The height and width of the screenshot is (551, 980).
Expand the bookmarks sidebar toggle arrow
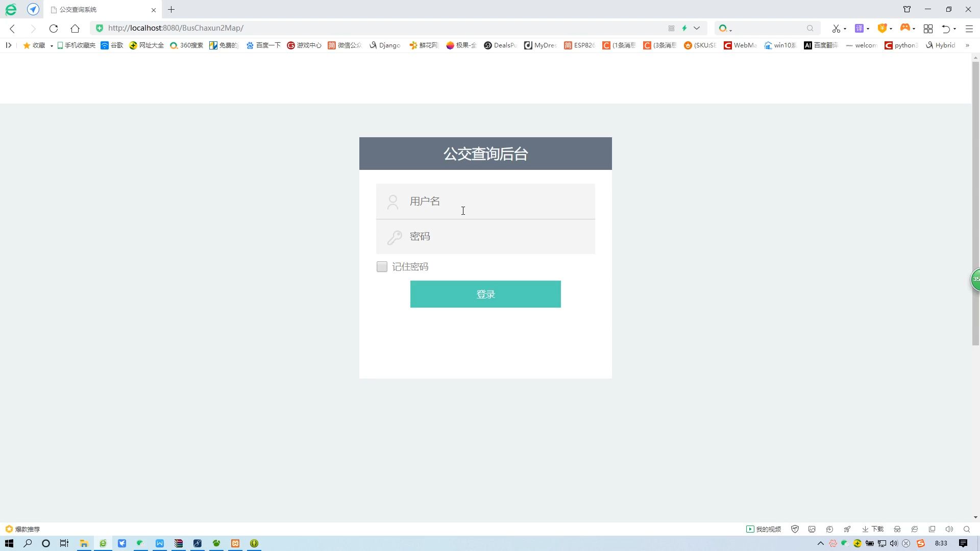tap(9, 45)
